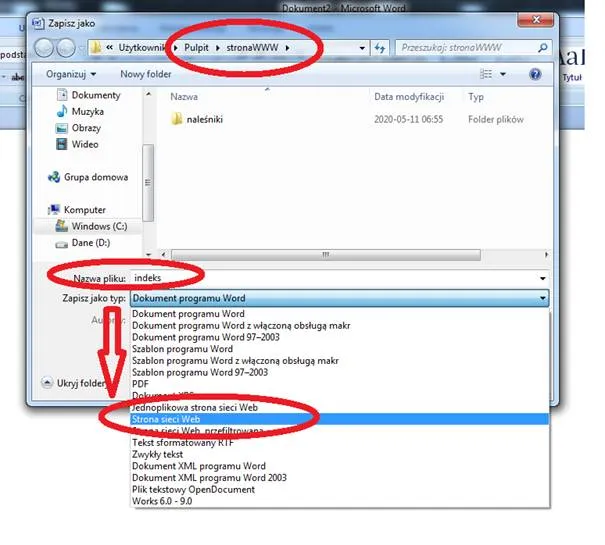
Task: Select the Muzyka library icon
Action: (61, 112)
